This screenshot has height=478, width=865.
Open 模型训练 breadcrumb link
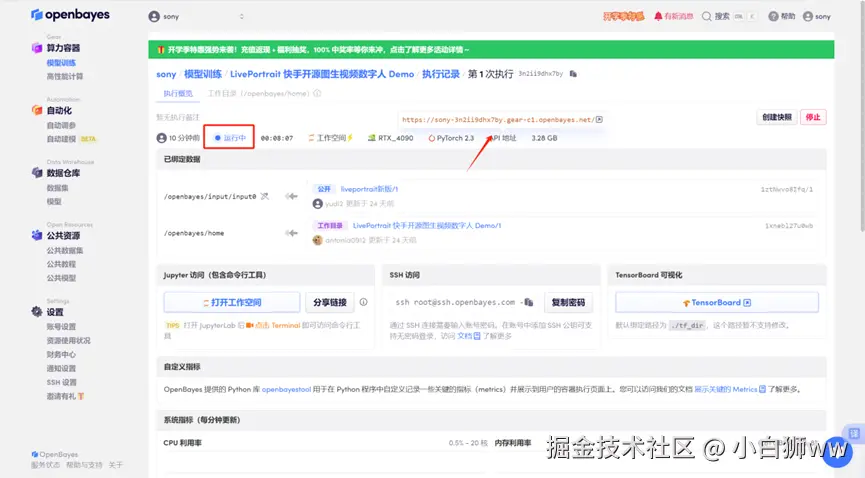[202, 74]
